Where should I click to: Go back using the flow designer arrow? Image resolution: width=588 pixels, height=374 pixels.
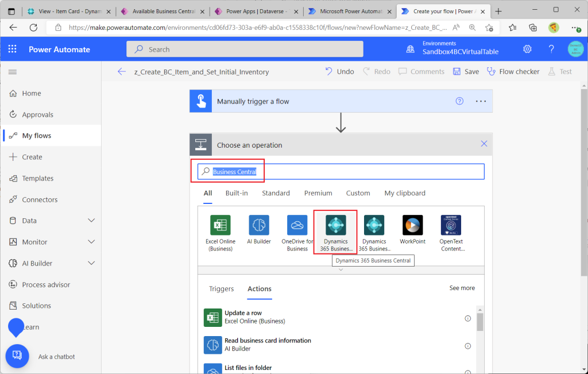pyautogui.click(x=122, y=72)
